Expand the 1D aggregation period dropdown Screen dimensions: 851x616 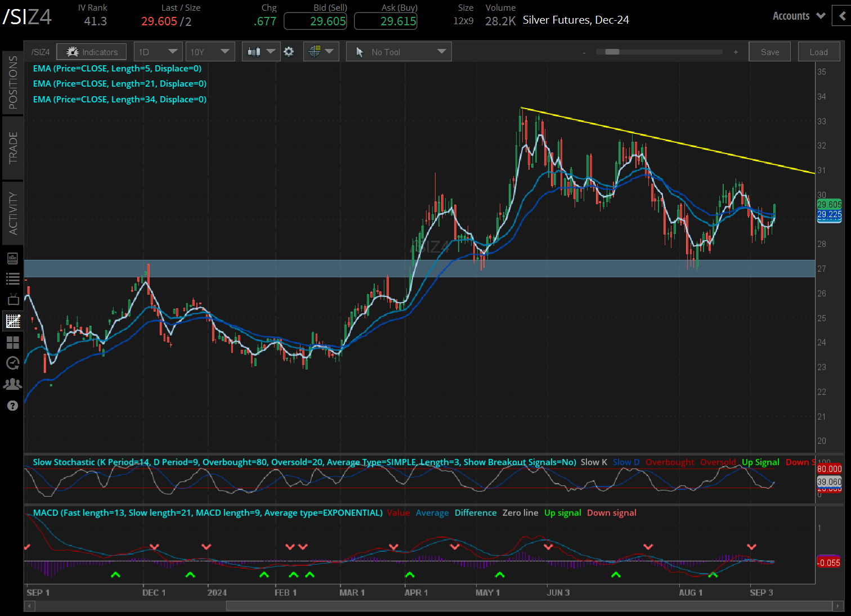pyautogui.click(x=158, y=52)
